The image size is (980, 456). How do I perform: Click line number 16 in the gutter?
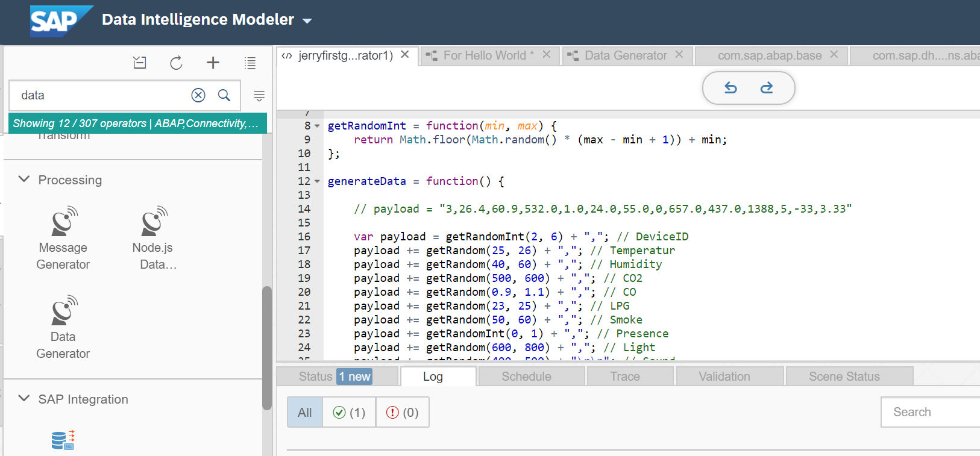point(304,237)
